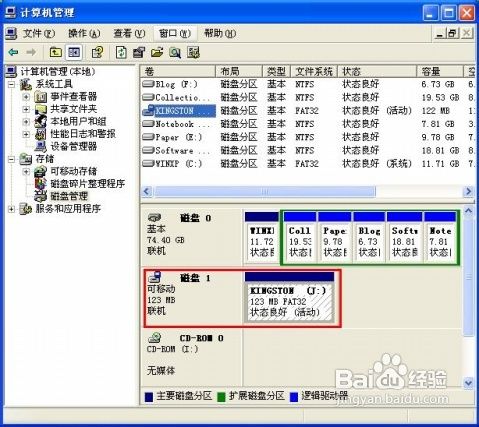Open the 操作(A) menu
The image size is (479, 427).
[x=84, y=33]
